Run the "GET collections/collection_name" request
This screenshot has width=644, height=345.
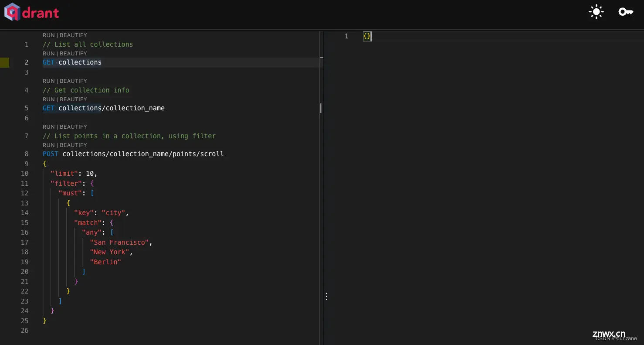(x=49, y=99)
